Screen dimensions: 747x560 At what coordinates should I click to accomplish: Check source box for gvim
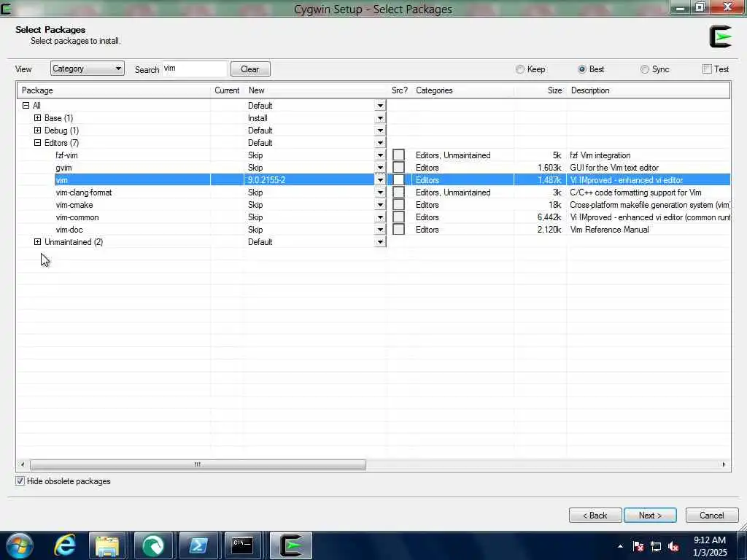point(398,167)
